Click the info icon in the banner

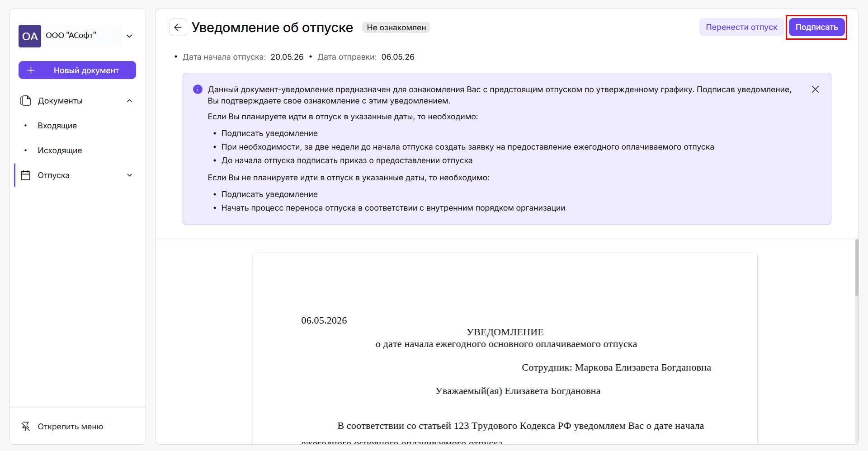[198, 89]
